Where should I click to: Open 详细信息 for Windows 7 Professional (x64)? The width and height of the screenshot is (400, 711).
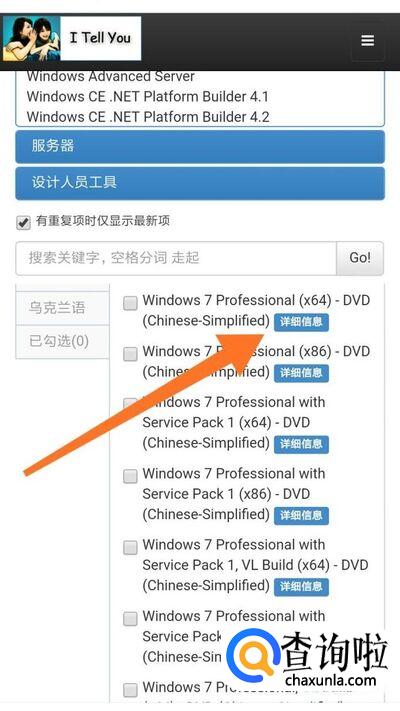[x=301, y=322]
